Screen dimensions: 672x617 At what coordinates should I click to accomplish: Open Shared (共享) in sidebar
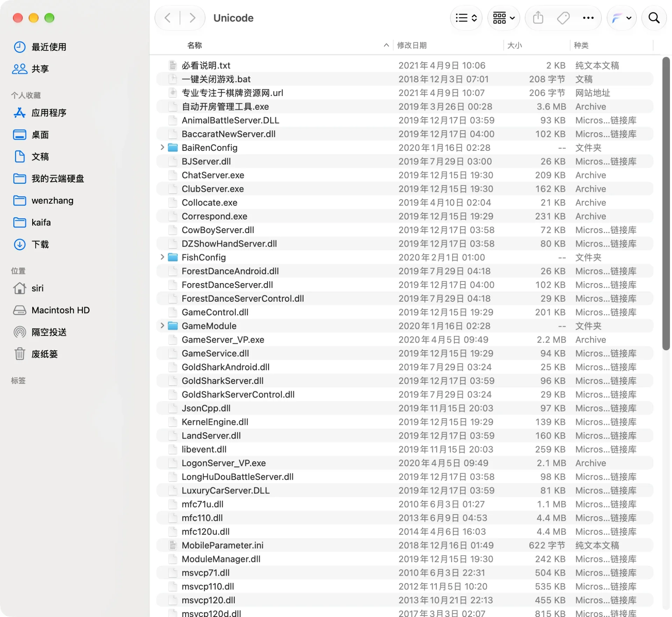click(x=40, y=69)
